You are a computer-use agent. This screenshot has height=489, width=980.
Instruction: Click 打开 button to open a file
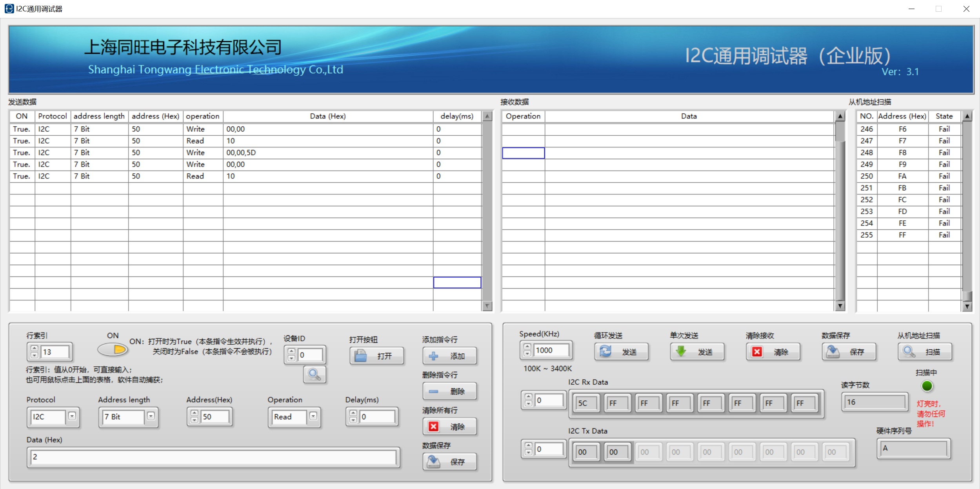[x=376, y=356]
